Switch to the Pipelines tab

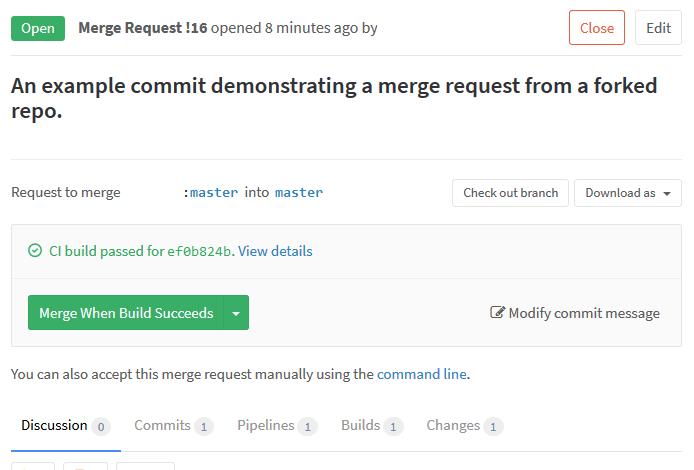click(277, 426)
